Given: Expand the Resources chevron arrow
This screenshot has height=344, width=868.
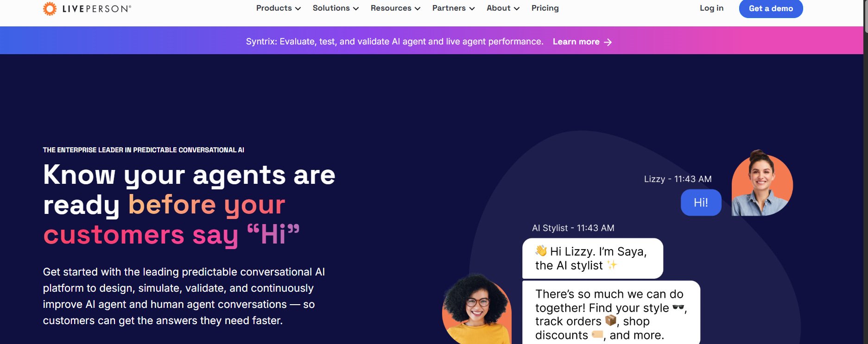Looking at the screenshot, I should click(418, 9).
